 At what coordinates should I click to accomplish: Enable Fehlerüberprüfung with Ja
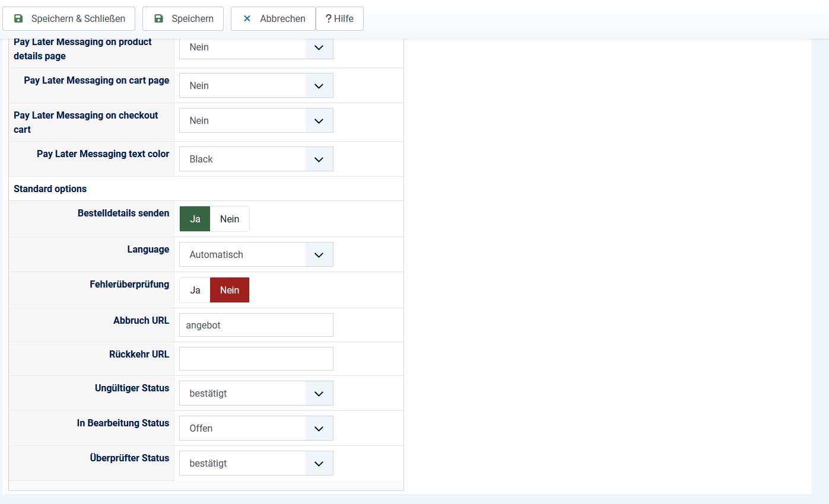pos(195,290)
